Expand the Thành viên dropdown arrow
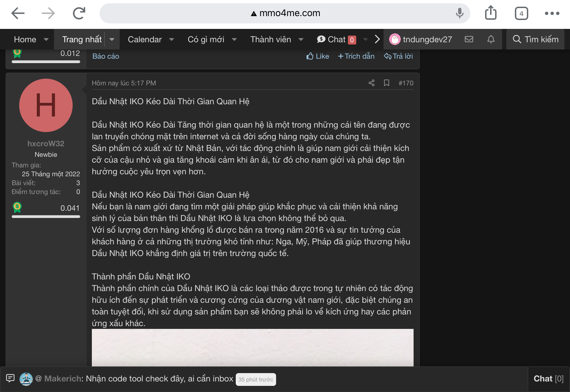570x392 pixels. pos(301,39)
